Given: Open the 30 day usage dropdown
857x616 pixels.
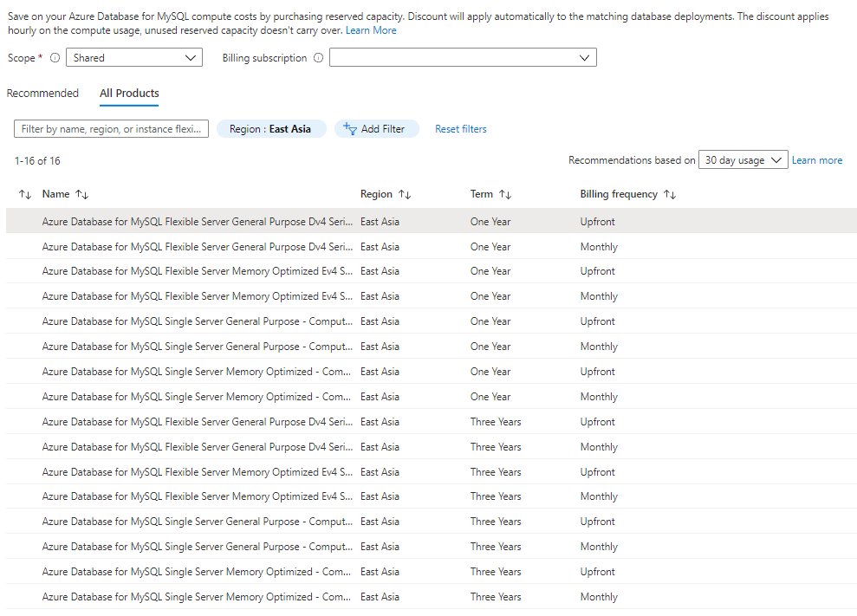Looking at the screenshot, I should click(x=743, y=159).
